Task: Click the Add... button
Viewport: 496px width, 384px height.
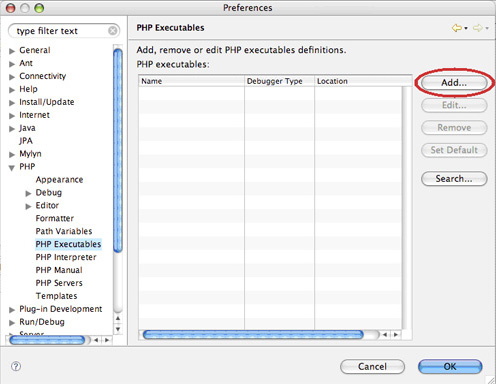Action: [454, 83]
